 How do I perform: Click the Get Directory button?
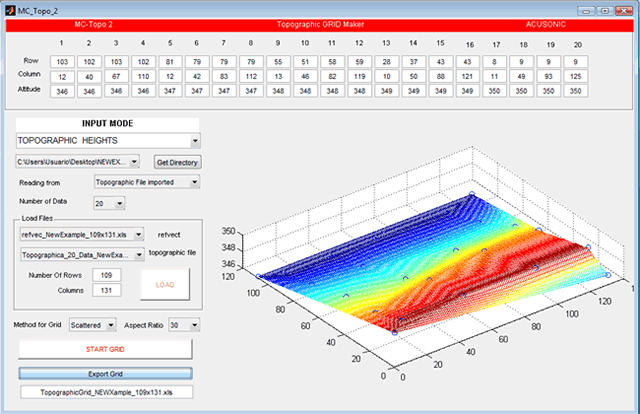click(177, 161)
